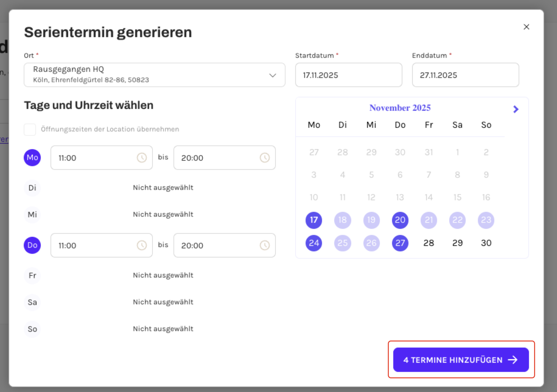Click the November 2025 month header
The height and width of the screenshot is (392, 557).
400,108
